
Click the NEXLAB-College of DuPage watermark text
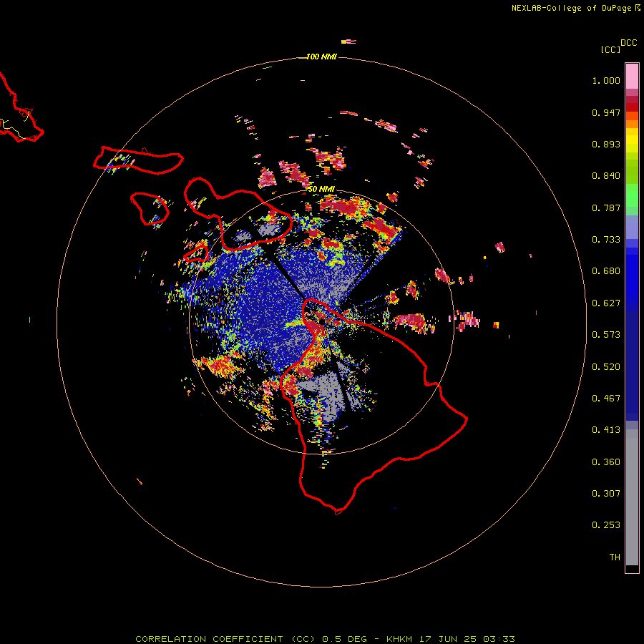(575, 8)
